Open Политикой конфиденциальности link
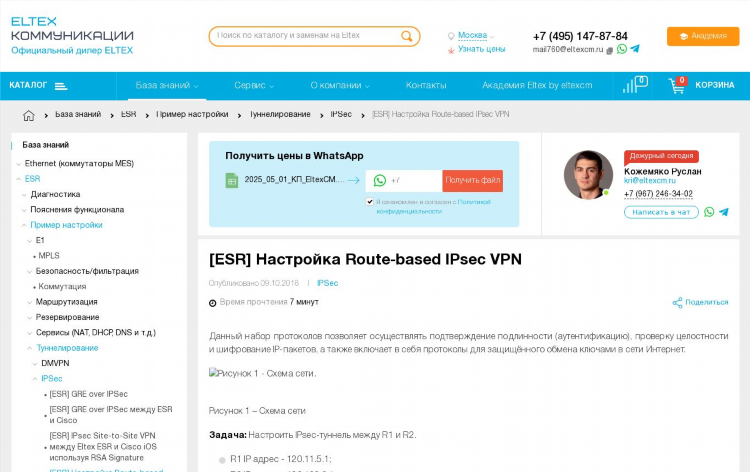750x472 pixels. tap(433, 207)
